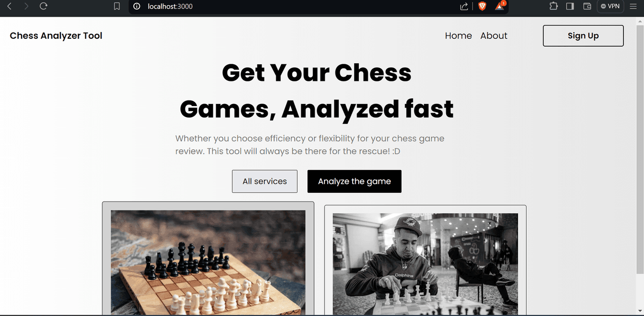Click the Sign Up button
644x316 pixels.
[583, 36]
